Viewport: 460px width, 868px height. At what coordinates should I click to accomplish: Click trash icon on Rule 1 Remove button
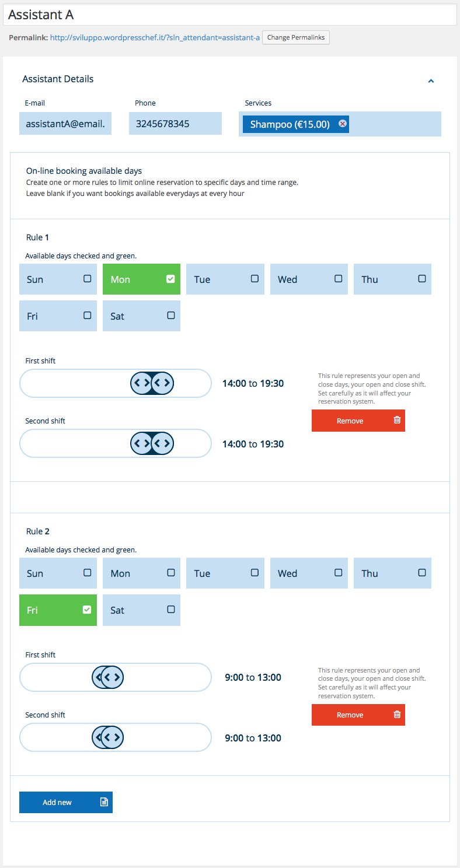click(397, 420)
